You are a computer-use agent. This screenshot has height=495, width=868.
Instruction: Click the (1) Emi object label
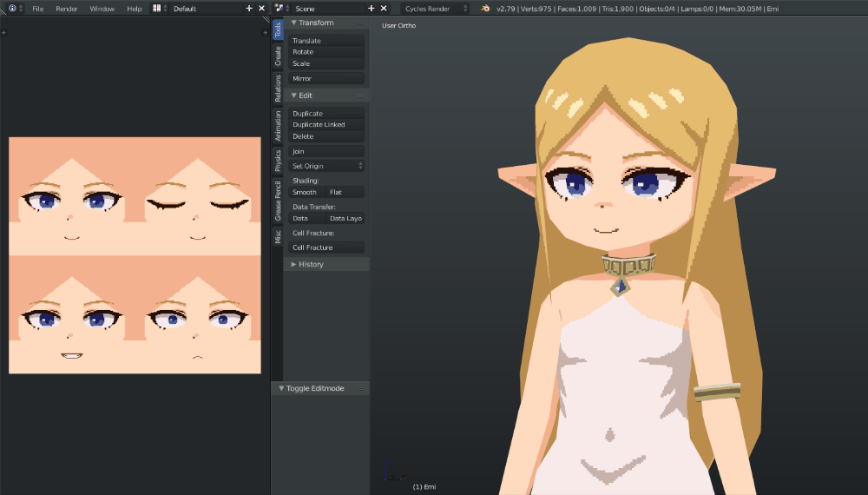424,486
